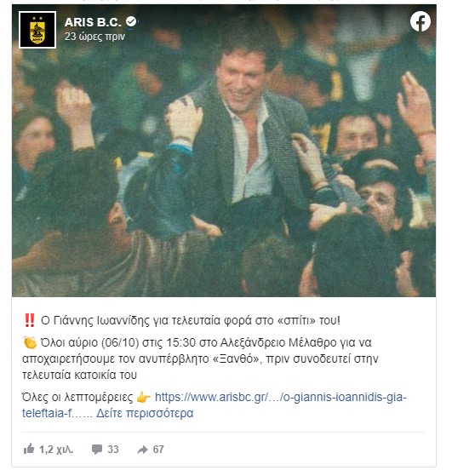The height and width of the screenshot is (476, 452).
Task: View the 67 shares count
Action: pos(158,450)
